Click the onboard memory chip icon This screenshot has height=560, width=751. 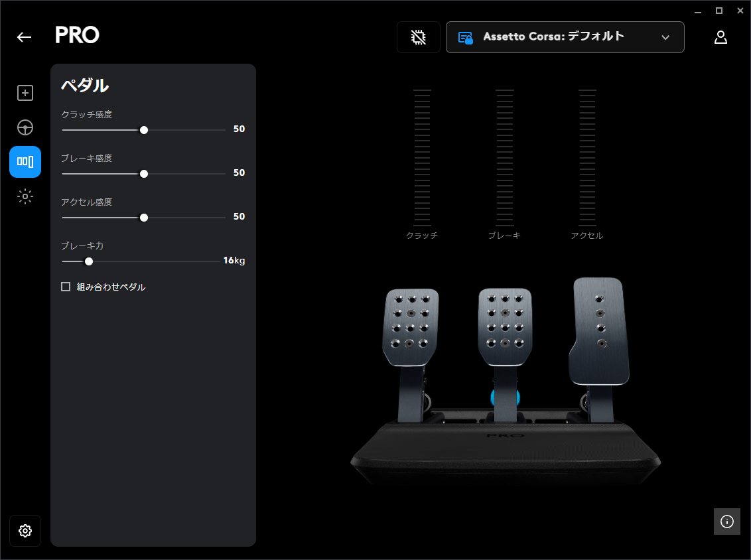pos(419,37)
